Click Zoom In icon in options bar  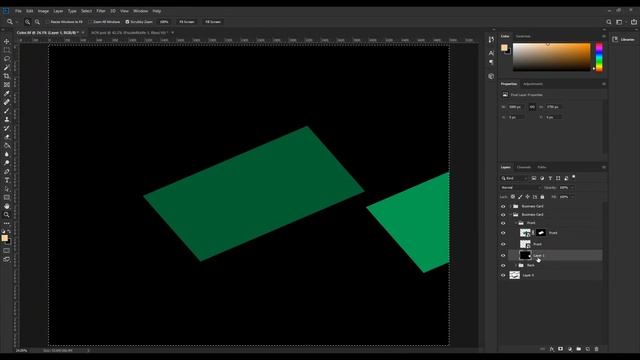pos(27,22)
